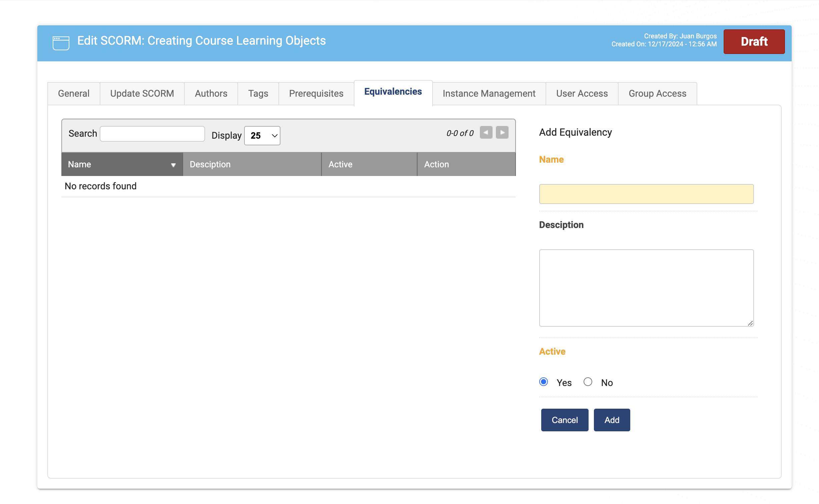Screen dimensions: 819x504
Task: Click the Edit SCORM page title
Action: [x=201, y=41]
